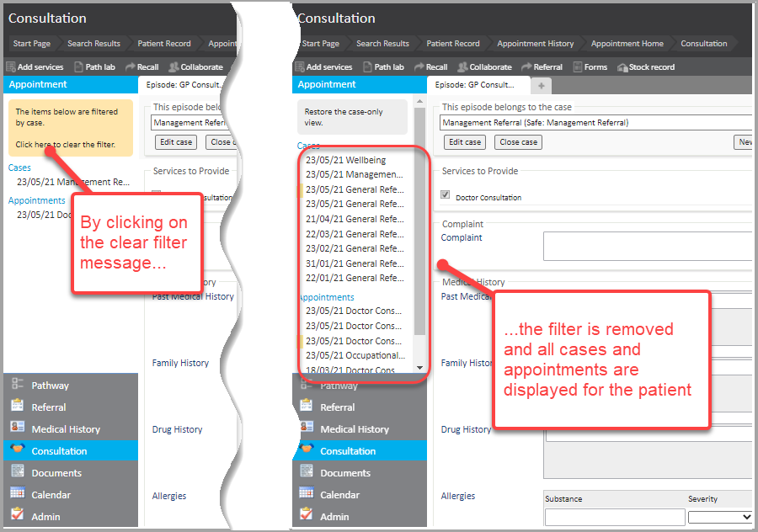The image size is (758, 532).
Task: Click into the Complaint text field
Action: click(647, 246)
